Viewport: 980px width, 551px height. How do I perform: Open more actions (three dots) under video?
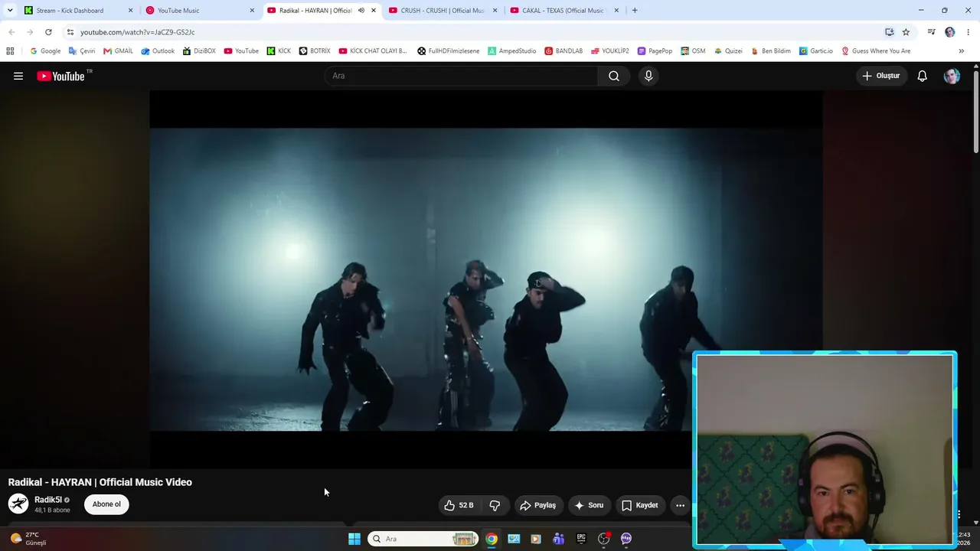click(680, 505)
